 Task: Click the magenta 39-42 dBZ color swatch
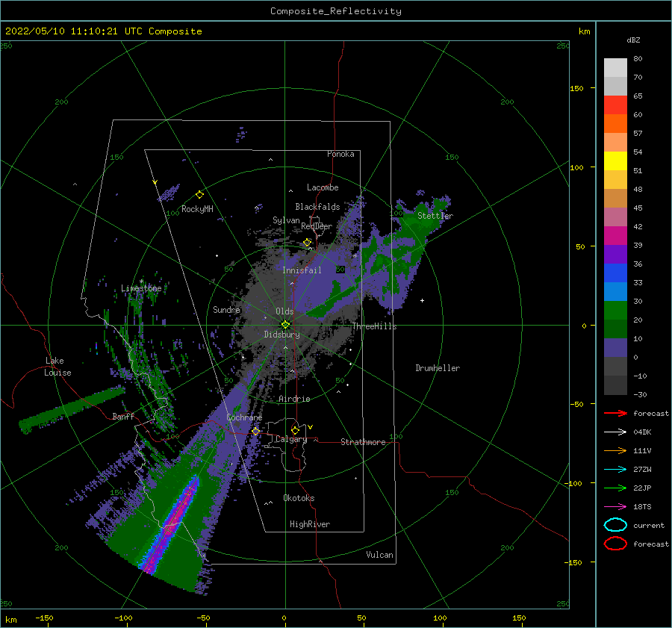[615, 236]
